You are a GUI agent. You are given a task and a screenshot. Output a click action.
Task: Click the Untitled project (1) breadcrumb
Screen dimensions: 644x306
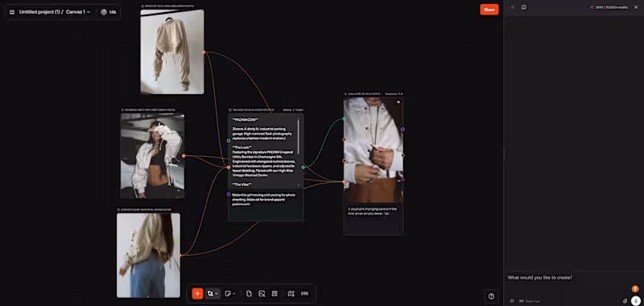[x=39, y=12]
